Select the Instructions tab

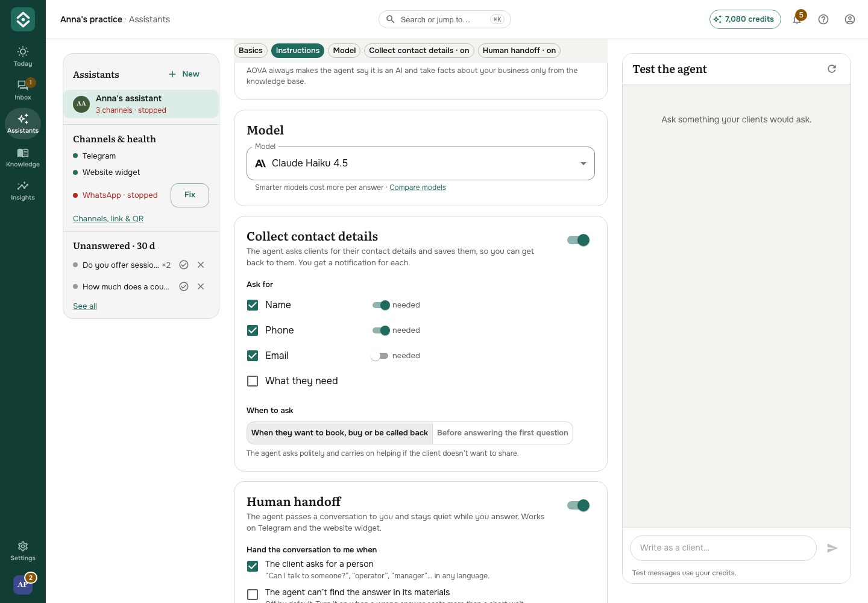point(298,51)
